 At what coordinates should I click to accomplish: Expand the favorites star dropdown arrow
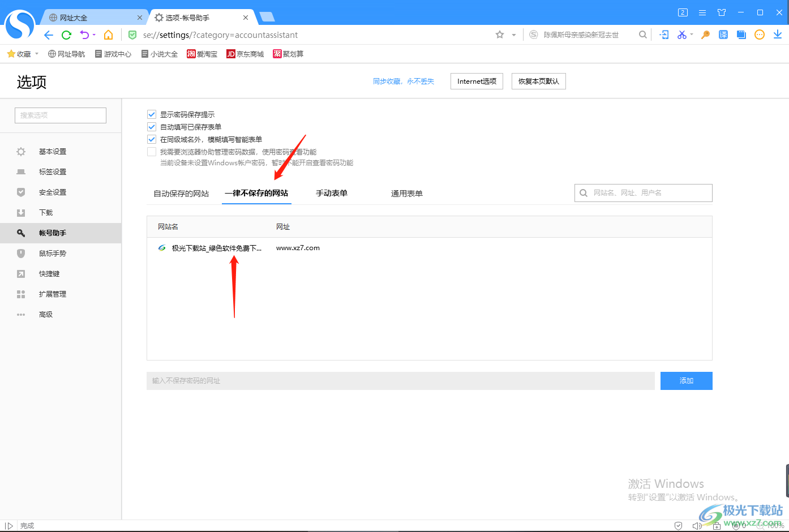pyautogui.click(x=514, y=35)
